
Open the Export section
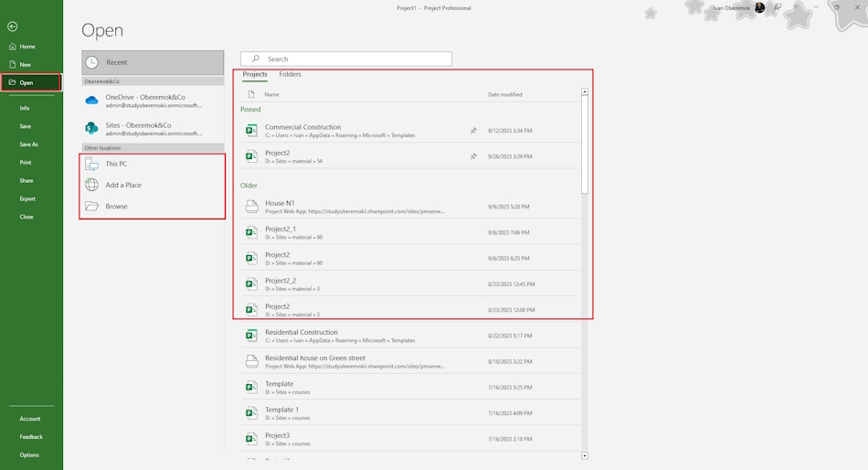27,198
